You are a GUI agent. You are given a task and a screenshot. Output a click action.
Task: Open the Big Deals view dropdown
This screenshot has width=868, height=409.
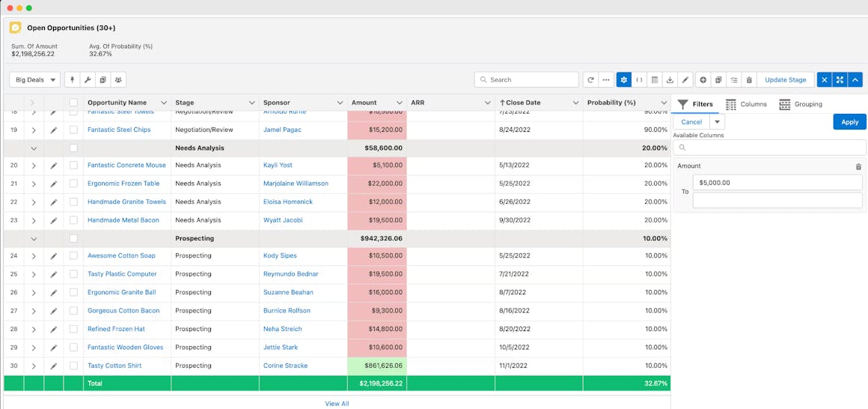34,79
